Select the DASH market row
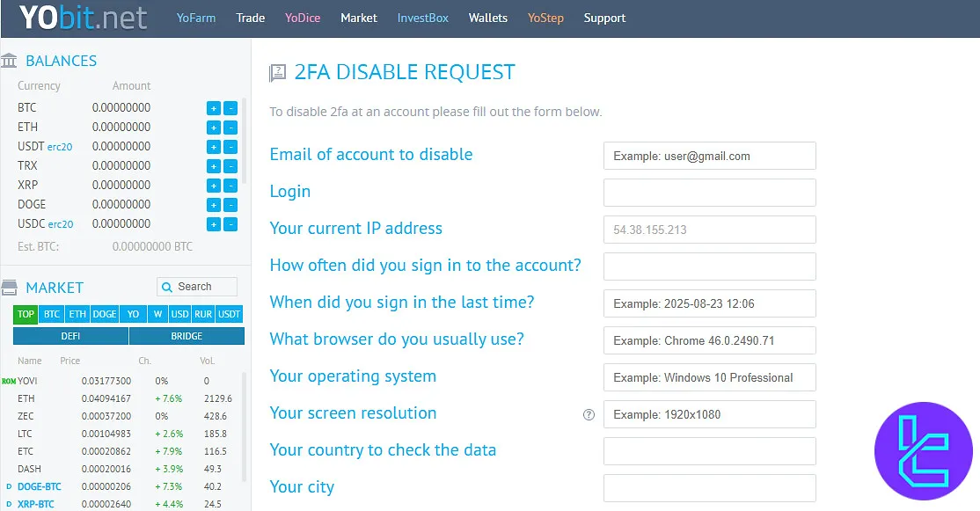 point(122,469)
